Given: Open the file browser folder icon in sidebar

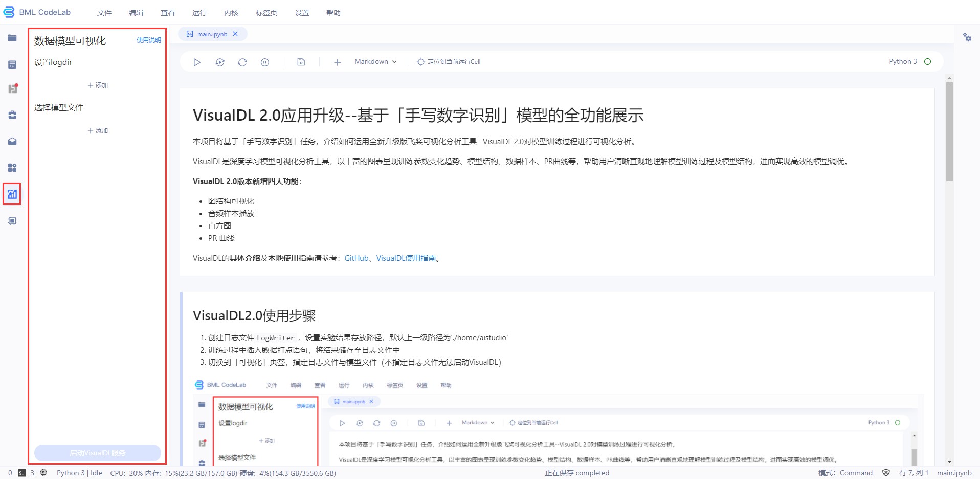Looking at the screenshot, I should (12, 38).
